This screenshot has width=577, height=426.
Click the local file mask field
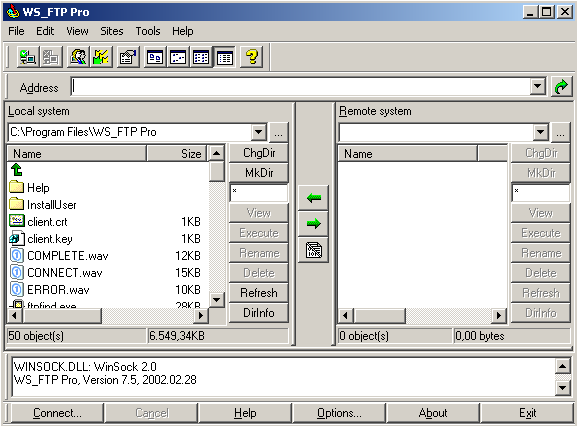pyautogui.click(x=259, y=193)
